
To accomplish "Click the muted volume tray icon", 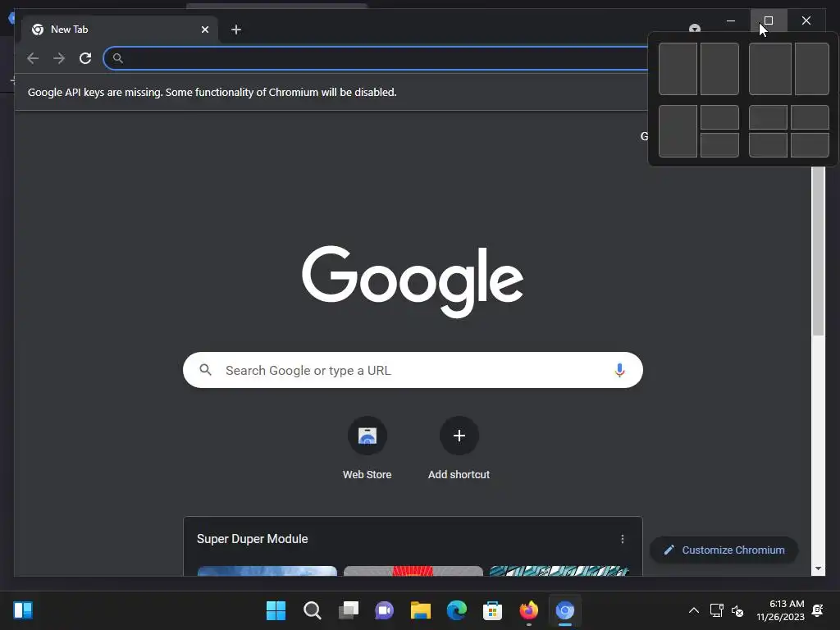I will (x=737, y=610).
